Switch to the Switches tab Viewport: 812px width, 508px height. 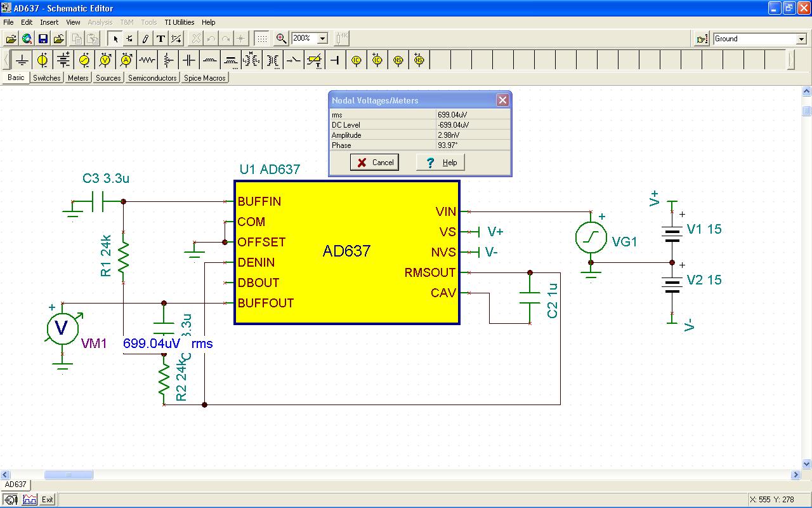[x=46, y=78]
